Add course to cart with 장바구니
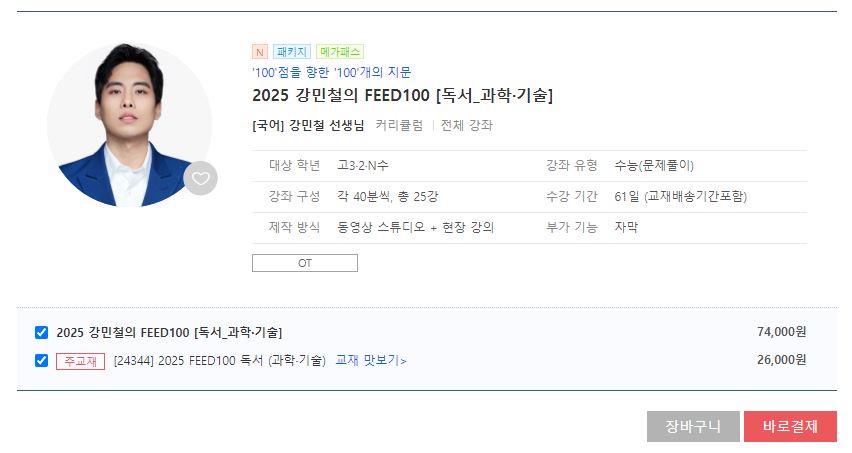The width and height of the screenshot is (852, 453). 693,426
